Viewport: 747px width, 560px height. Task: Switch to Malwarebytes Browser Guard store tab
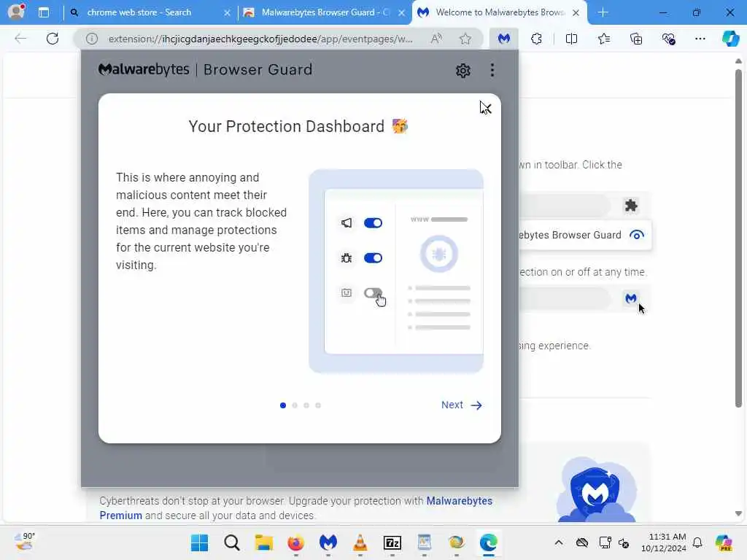(324, 12)
